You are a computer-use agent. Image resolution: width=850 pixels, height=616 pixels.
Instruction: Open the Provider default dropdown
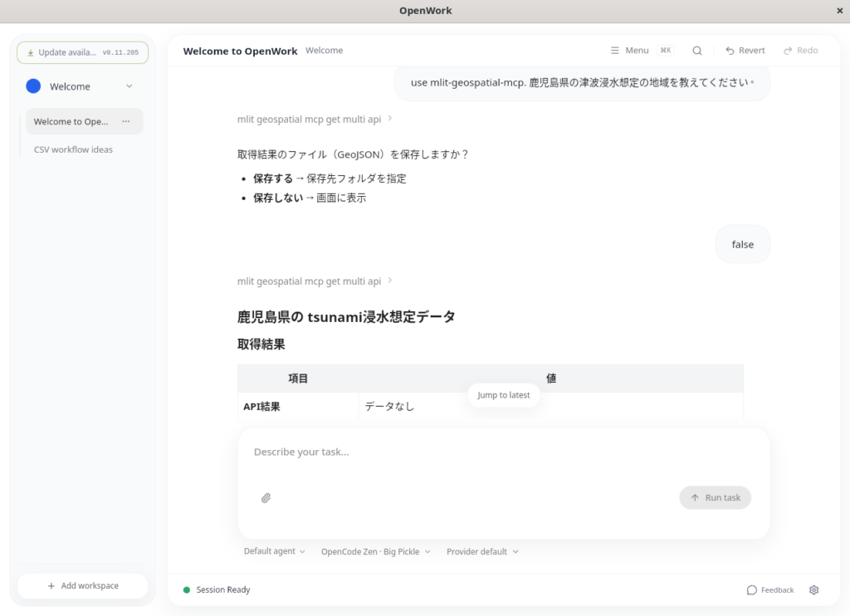click(482, 551)
